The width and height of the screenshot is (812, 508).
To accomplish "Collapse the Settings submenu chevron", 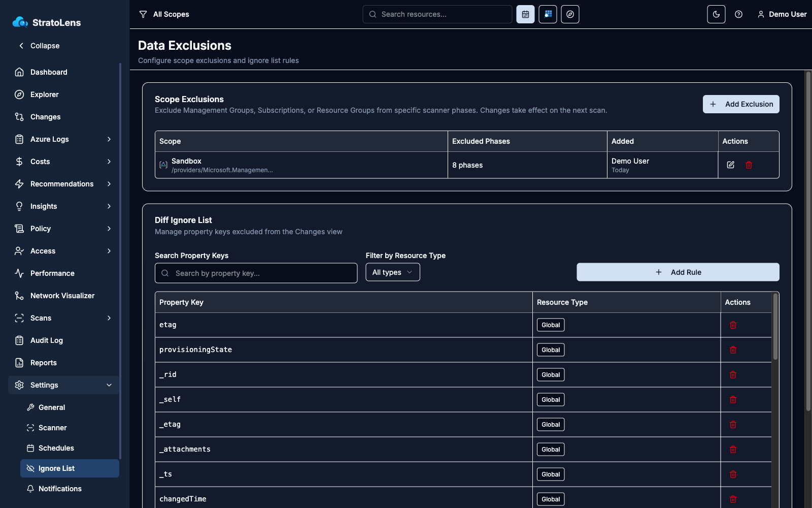I will 109,385.
